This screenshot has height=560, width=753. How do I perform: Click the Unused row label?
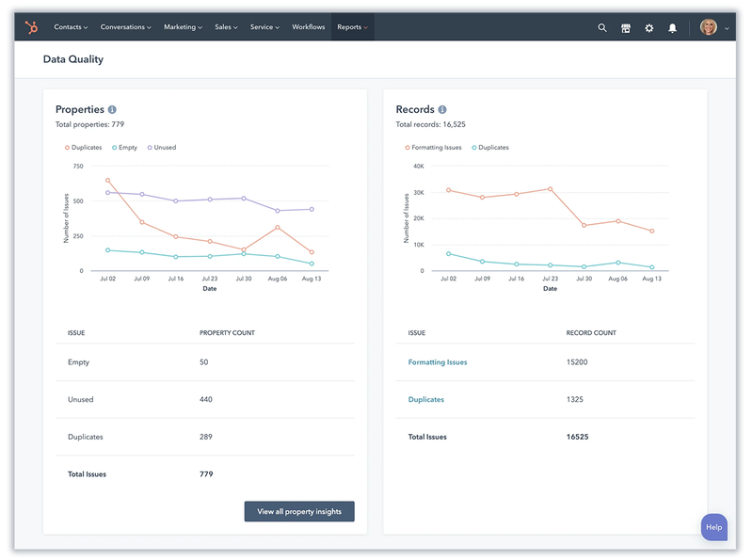point(81,400)
